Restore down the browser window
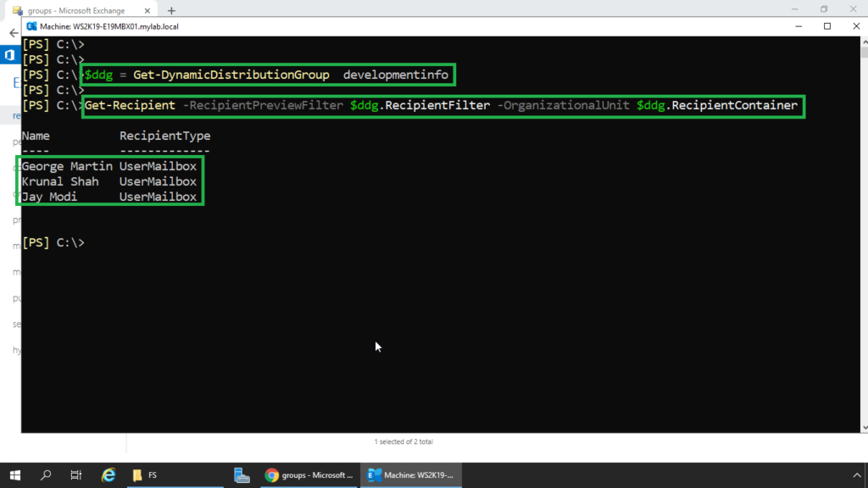 tap(824, 8)
